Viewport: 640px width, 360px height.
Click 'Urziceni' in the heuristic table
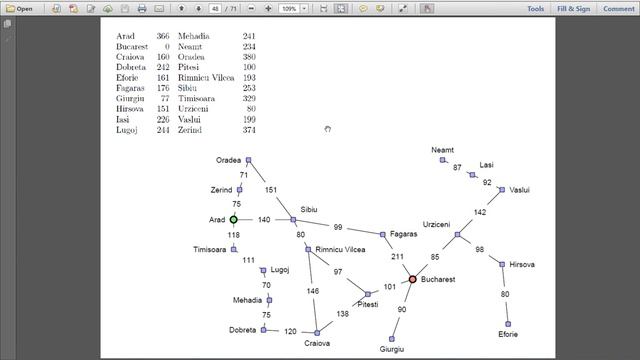[x=193, y=109]
